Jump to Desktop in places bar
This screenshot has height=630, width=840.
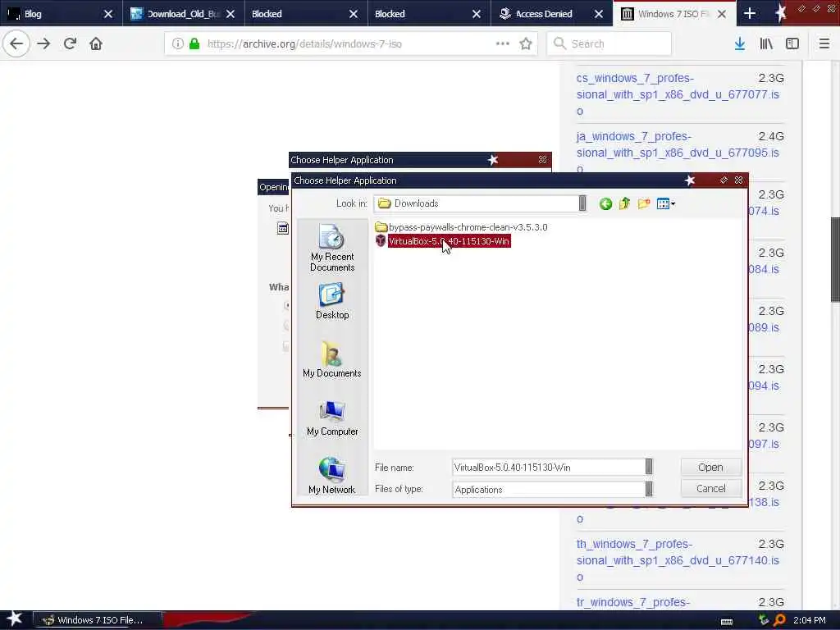(x=332, y=301)
